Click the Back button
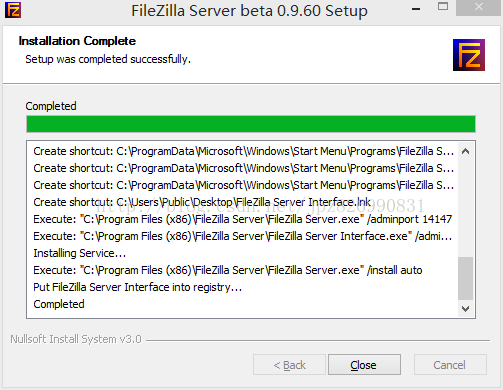503x390 pixels. (x=289, y=365)
